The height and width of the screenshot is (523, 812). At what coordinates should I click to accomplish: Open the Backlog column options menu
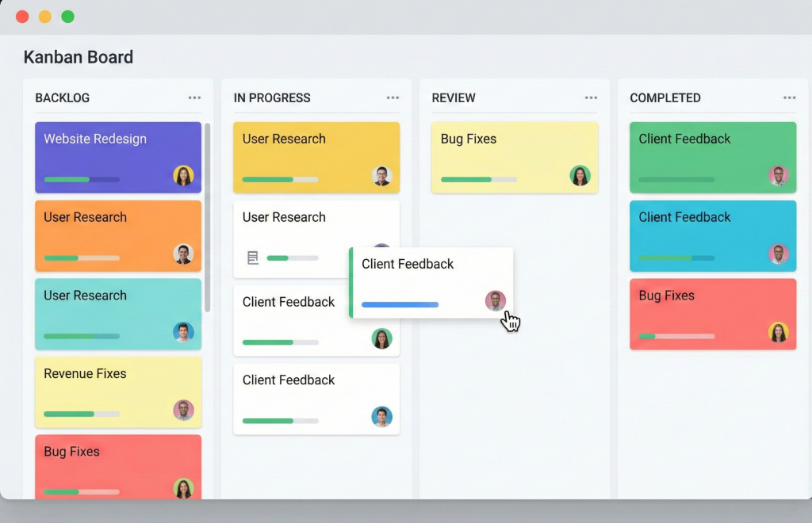click(x=194, y=97)
